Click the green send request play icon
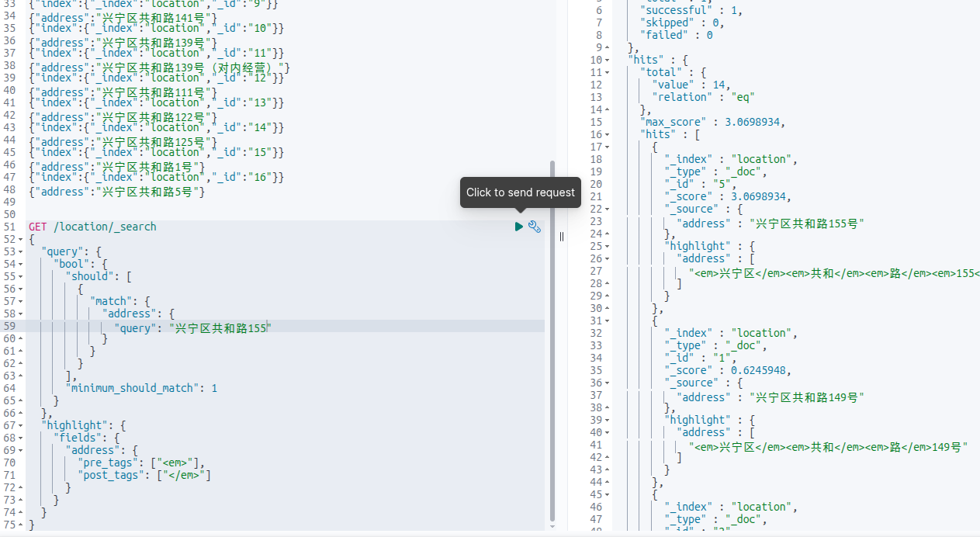Image resolution: width=980 pixels, height=537 pixels. pyautogui.click(x=519, y=227)
